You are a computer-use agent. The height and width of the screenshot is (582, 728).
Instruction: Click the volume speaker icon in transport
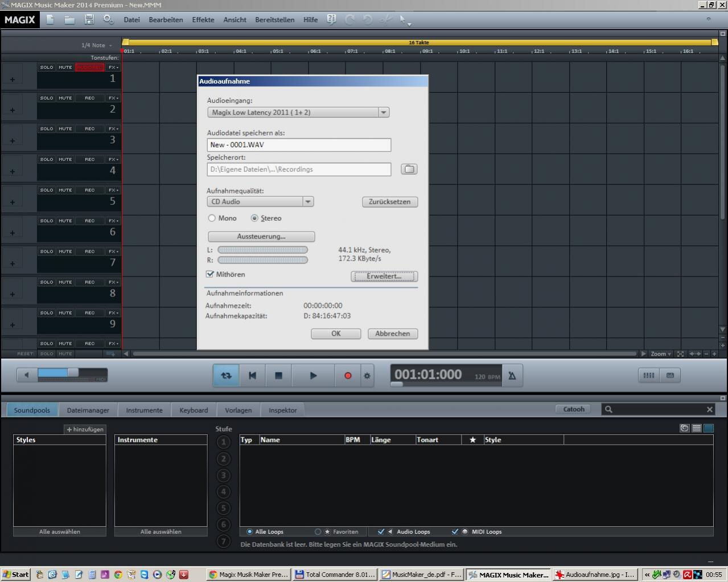(x=26, y=375)
